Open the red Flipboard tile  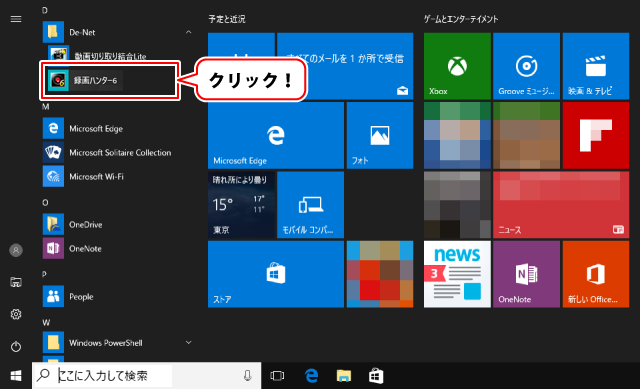pos(596,136)
